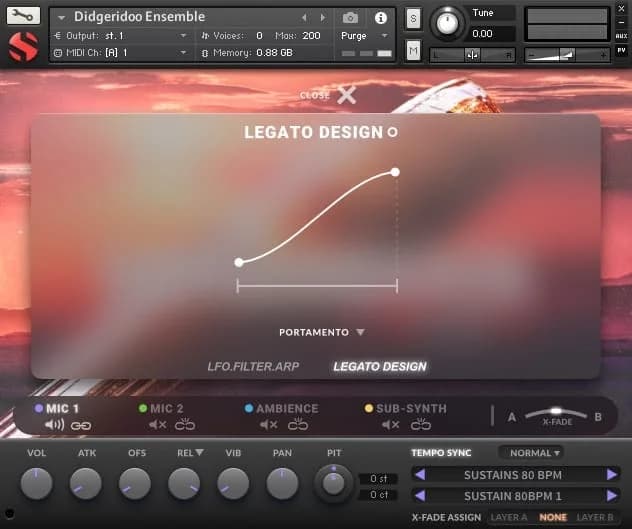Mute the MIC 1 speaker
This screenshot has width=632, height=529.
54,425
